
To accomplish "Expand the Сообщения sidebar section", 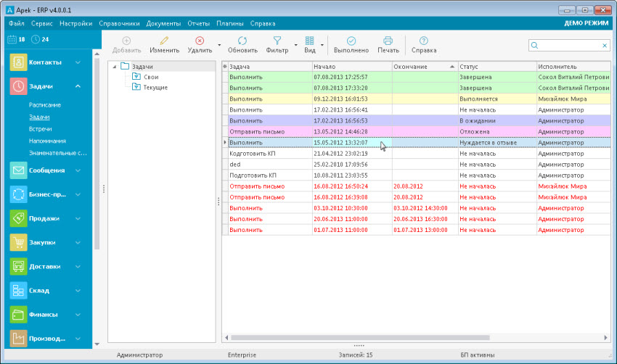I will coord(78,170).
